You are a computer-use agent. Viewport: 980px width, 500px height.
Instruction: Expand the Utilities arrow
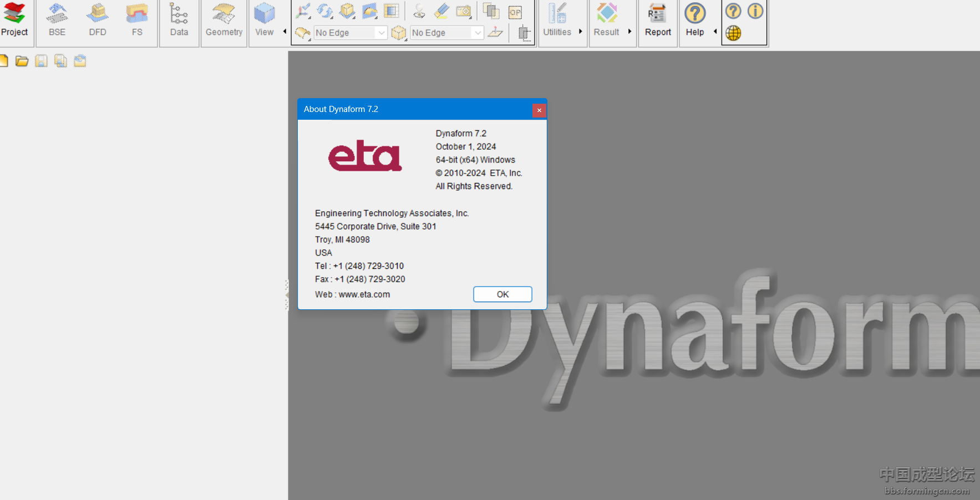tap(580, 32)
